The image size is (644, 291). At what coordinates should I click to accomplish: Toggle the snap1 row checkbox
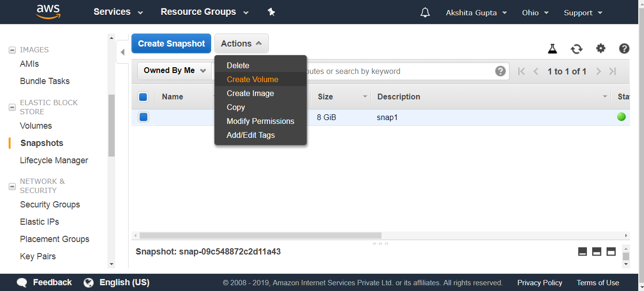[143, 117]
